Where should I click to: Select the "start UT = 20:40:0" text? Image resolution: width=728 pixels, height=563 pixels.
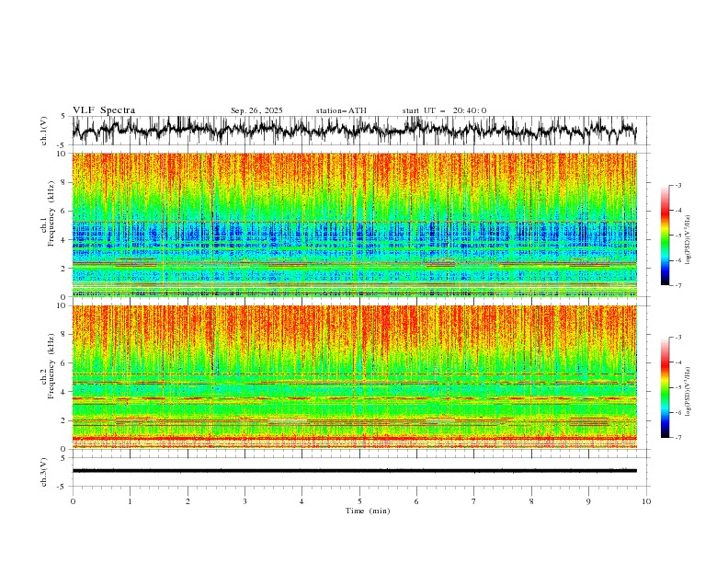click(444, 110)
